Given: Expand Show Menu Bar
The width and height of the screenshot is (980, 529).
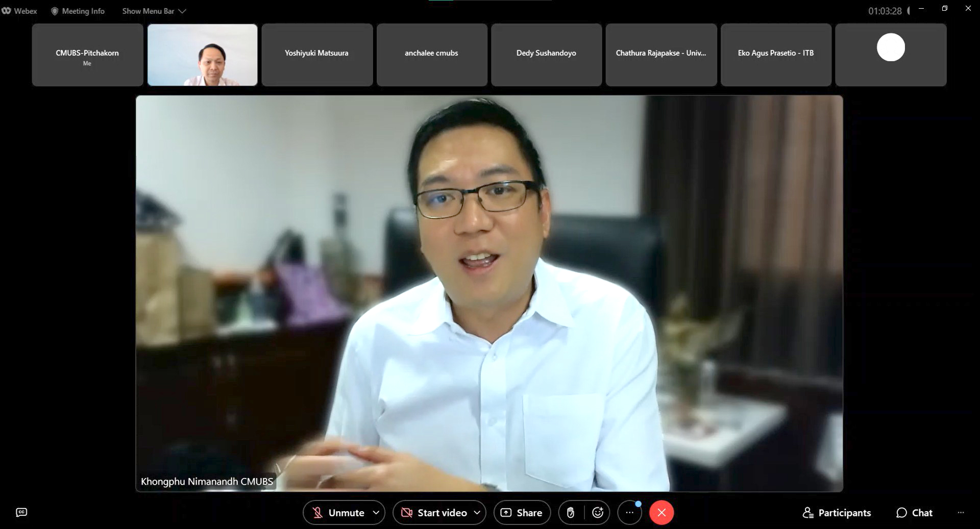Looking at the screenshot, I should point(154,11).
